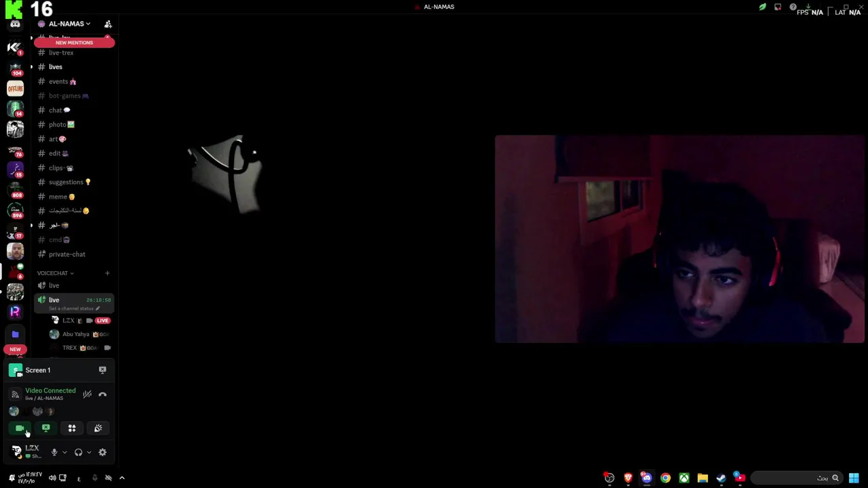Viewport: 868px width, 488px height.
Task: Open Windows Start button
Action: (x=854, y=479)
